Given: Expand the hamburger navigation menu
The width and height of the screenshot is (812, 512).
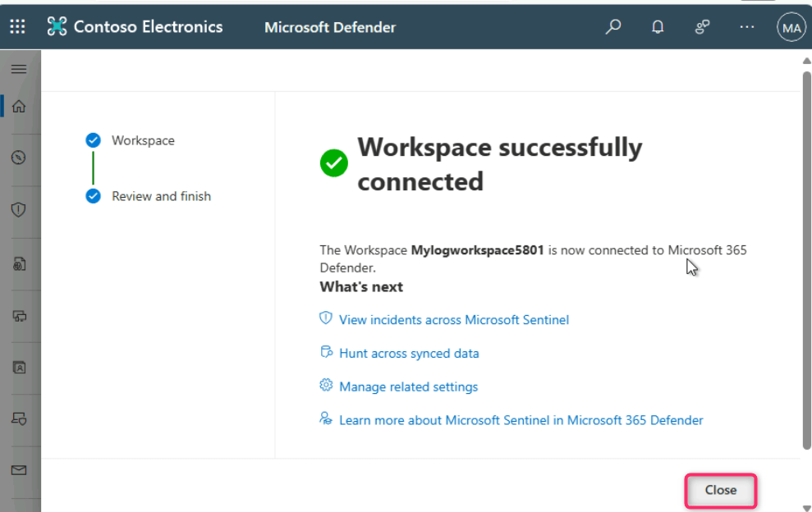Looking at the screenshot, I should coord(19,69).
